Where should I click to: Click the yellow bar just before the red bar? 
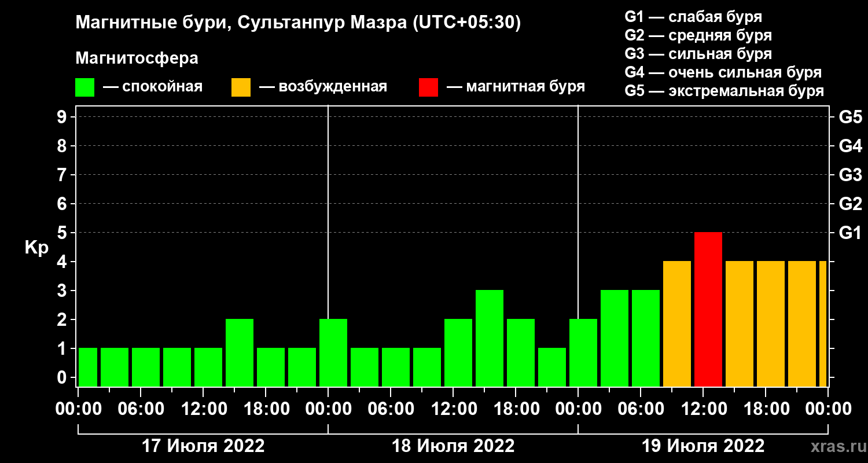[677, 324]
